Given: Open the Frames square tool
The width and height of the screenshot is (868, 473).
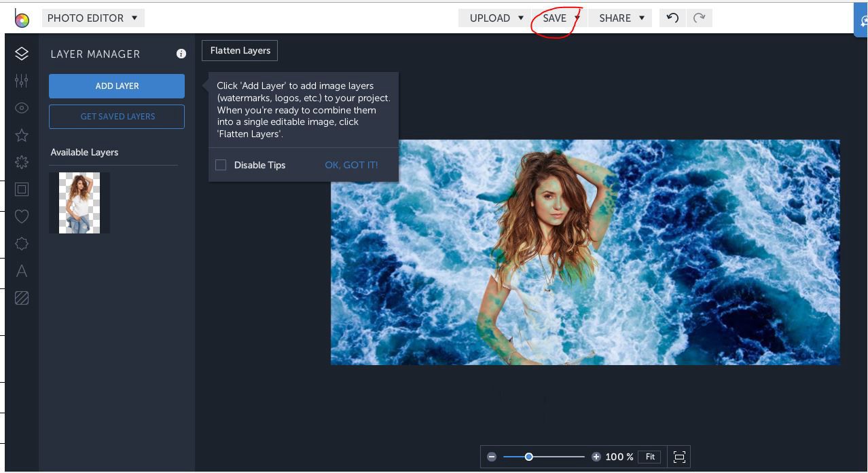Looking at the screenshot, I should click(22, 189).
